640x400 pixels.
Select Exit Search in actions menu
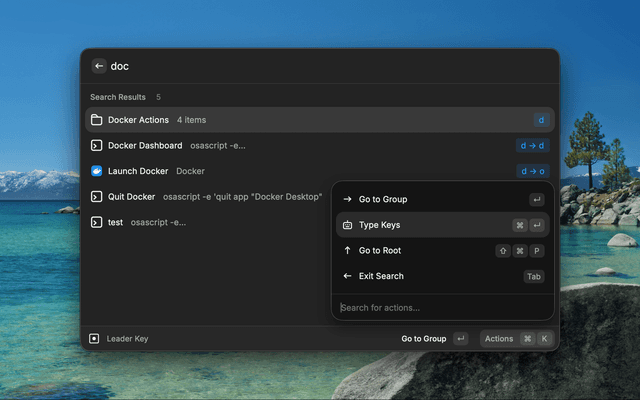point(381,276)
